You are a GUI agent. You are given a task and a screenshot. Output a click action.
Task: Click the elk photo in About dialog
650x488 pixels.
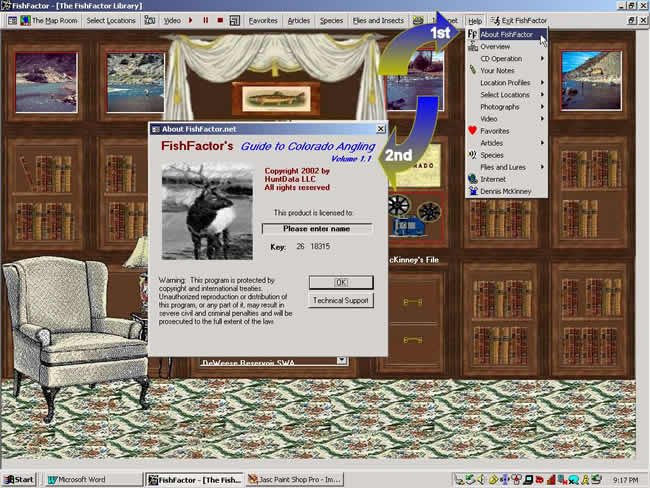pyautogui.click(x=207, y=211)
